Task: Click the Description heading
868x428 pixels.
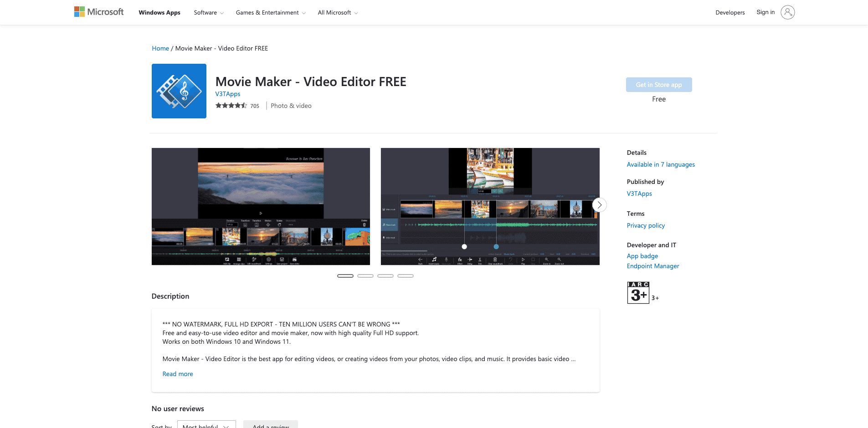Action: click(x=170, y=296)
